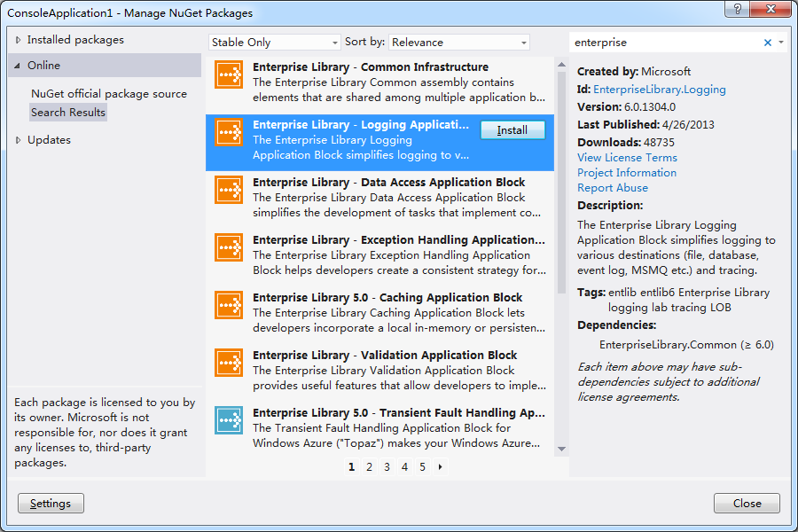Click the Close button at the bottom
This screenshot has width=798, height=532.
tap(747, 504)
